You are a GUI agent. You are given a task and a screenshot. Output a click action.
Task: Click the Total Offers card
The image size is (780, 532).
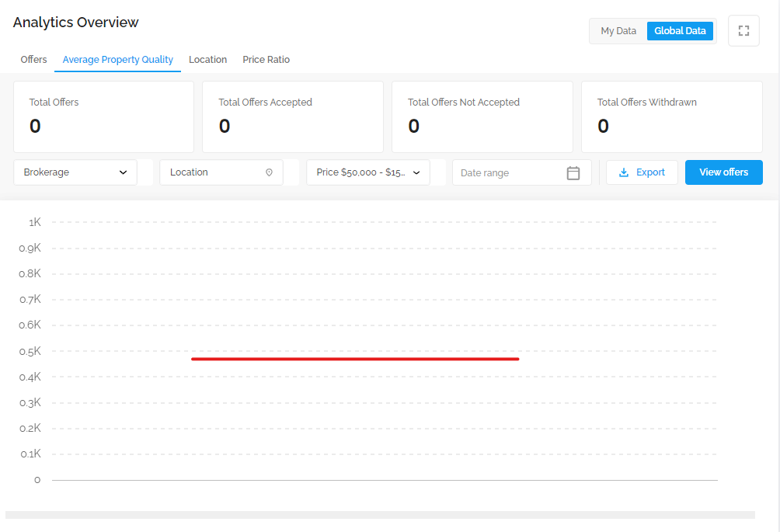(103, 116)
